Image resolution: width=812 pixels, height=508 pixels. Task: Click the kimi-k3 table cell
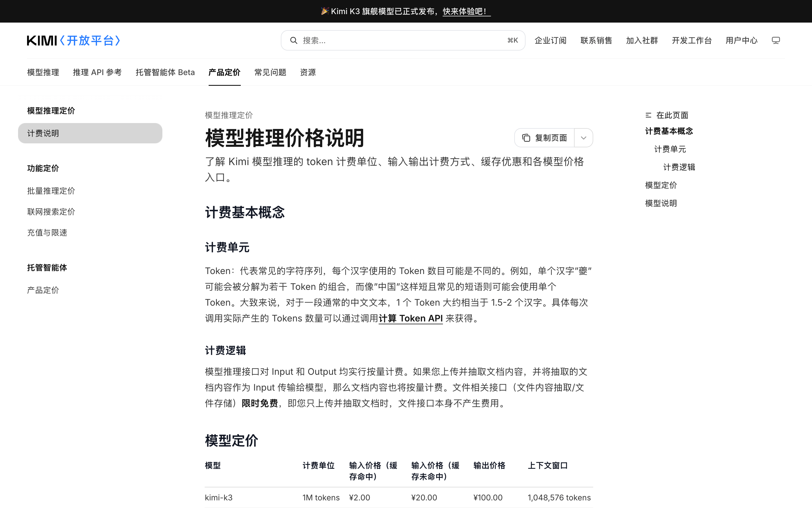[219, 498]
